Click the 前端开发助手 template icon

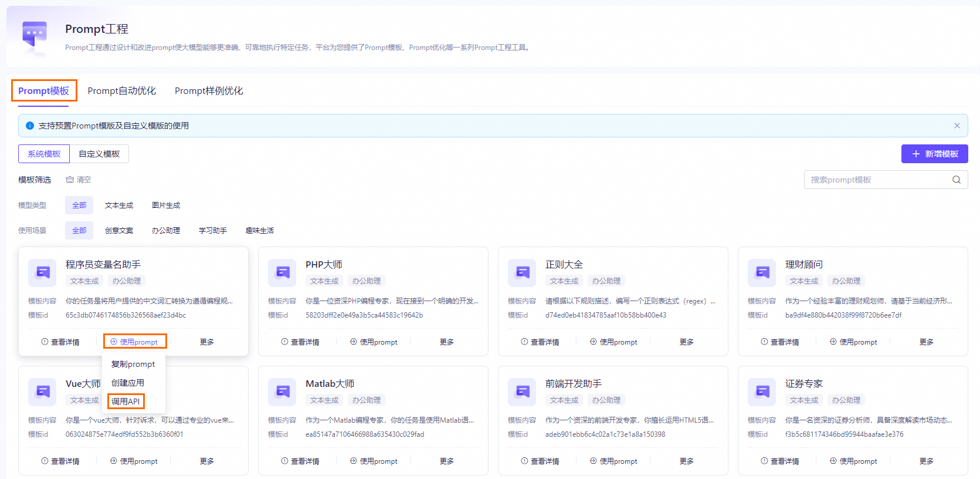pos(522,392)
